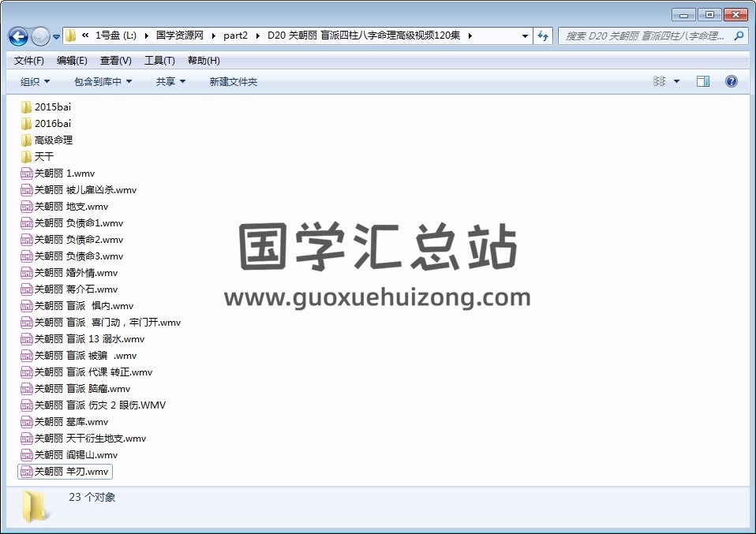Expand the 组织 dropdown
This screenshot has height=534, width=756.
[x=35, y=81]
